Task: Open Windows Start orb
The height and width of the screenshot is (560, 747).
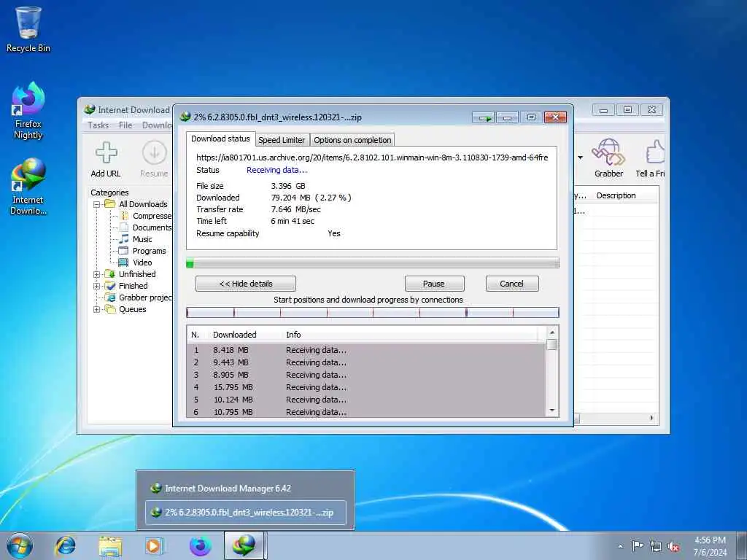Action: click(x=20, y=545)
